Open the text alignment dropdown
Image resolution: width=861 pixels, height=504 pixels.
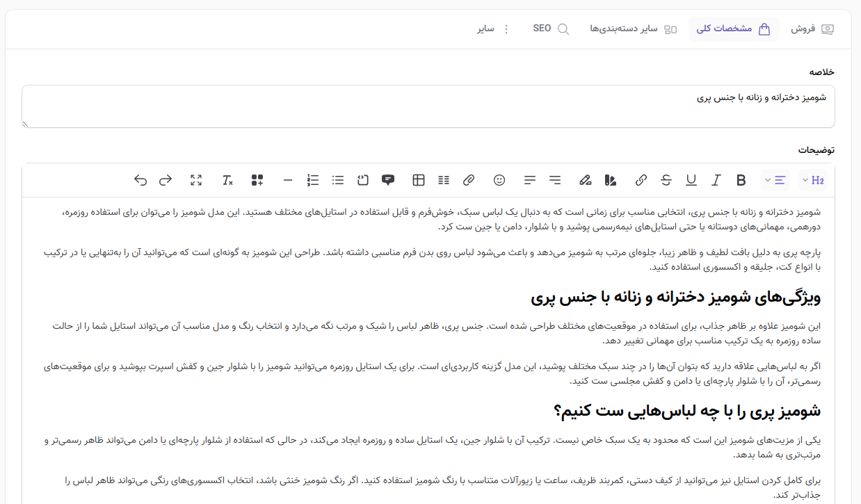[x=775, y=180]
